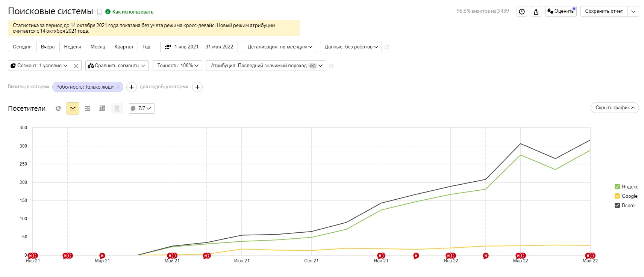Click the bookmark icon beside report title
The width and height of the screenshot is (644, 277).
[x=99, y=12]
